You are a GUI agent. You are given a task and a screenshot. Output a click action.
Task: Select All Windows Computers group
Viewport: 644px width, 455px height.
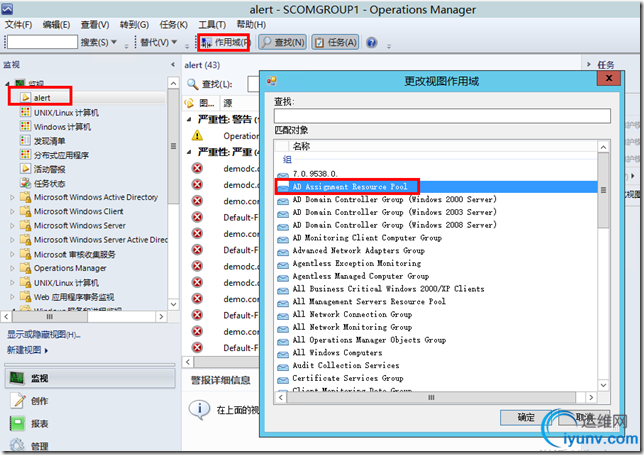pos(337,352)
